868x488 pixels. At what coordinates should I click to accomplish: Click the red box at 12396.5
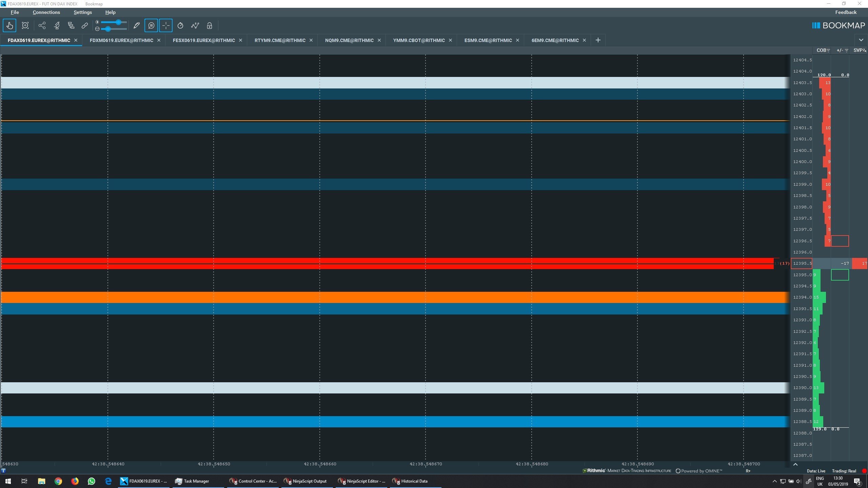point(840,241)
